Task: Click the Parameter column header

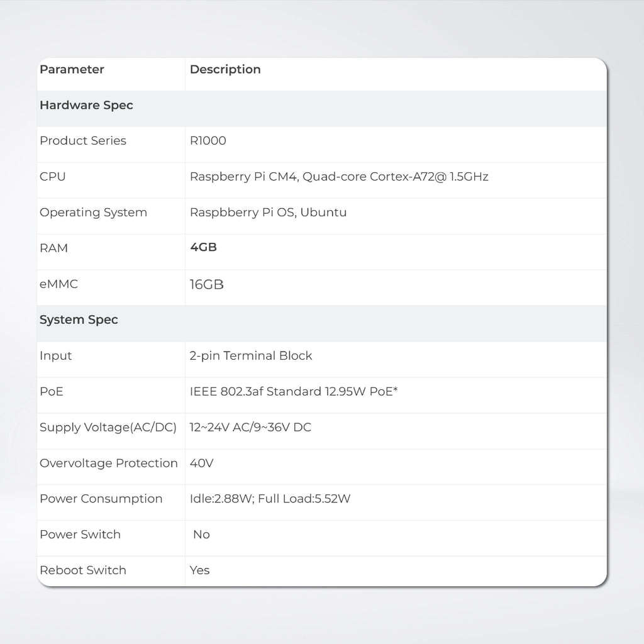Action: pos(72,70)
